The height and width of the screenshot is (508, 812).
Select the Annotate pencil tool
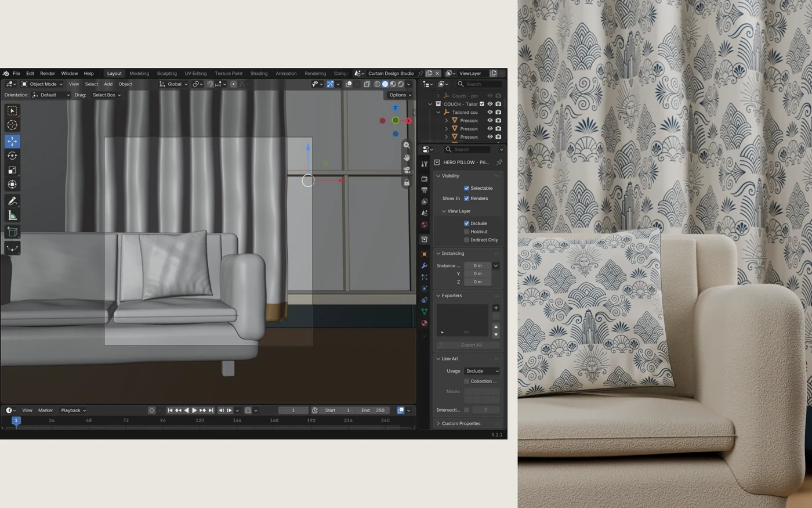point(12,201)
